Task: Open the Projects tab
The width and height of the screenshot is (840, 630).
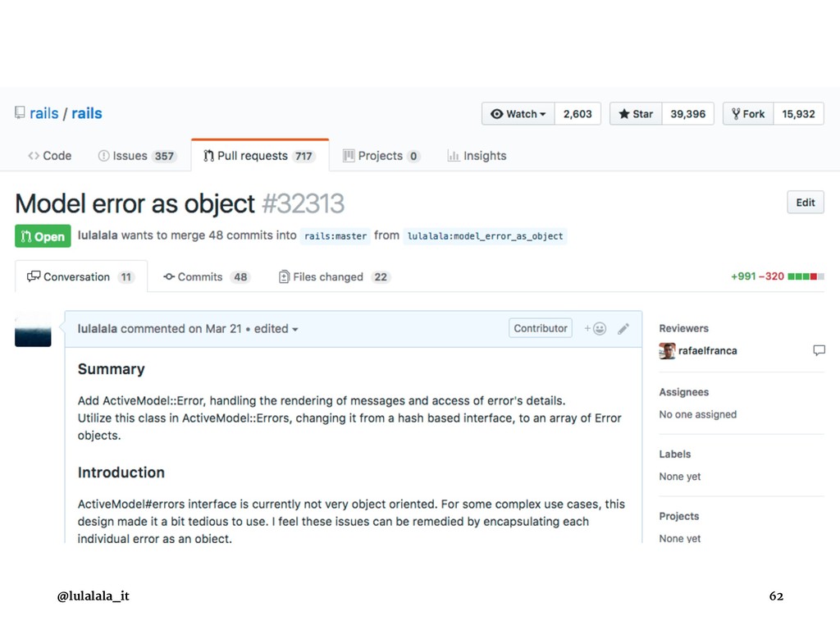Action: click(381, 156)
